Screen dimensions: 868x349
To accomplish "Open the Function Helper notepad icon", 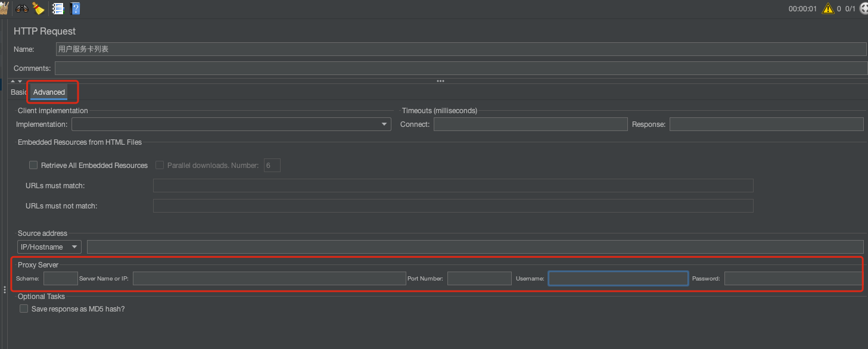I will [x=58, y=8].
